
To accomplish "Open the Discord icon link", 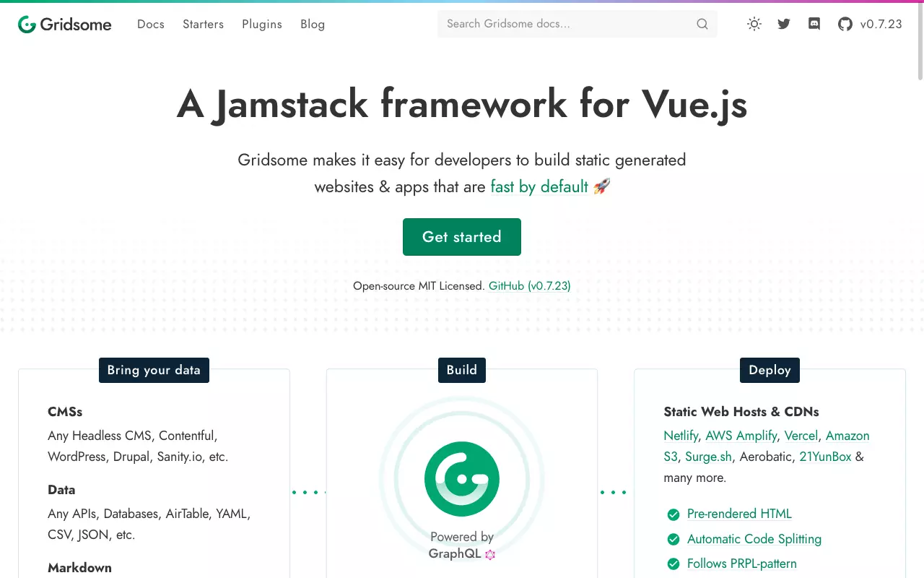I will tap(814, 24).
